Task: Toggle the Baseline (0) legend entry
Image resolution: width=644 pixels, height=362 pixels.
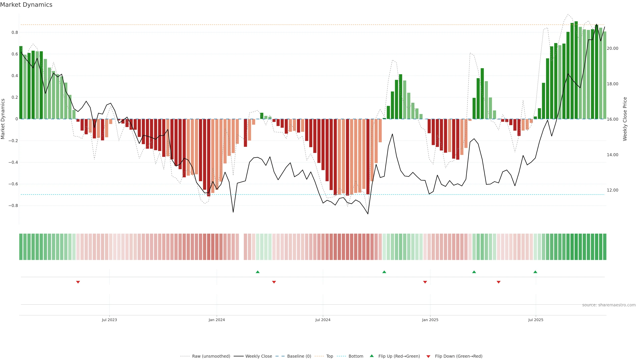Action: 299,356
